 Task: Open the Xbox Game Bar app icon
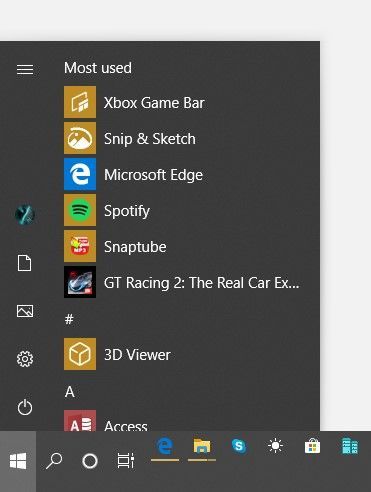pyautogui.click(x=80, y=102)
